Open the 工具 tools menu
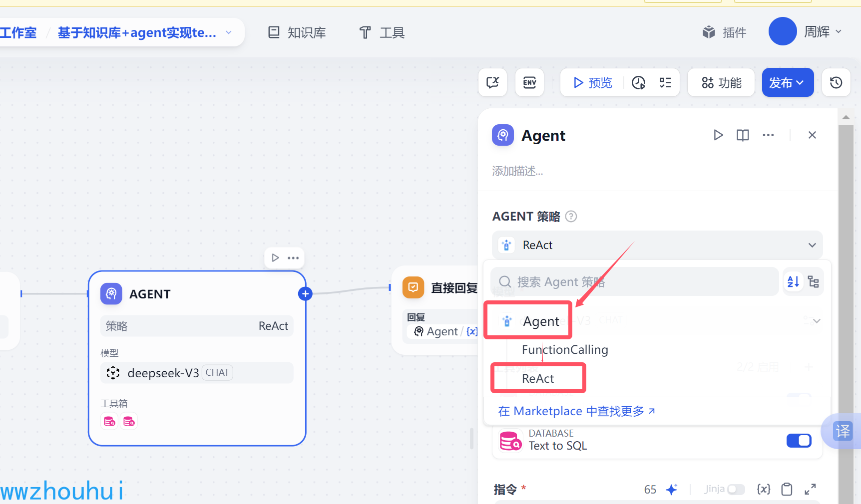861x504 pixels. coord(382,32)
